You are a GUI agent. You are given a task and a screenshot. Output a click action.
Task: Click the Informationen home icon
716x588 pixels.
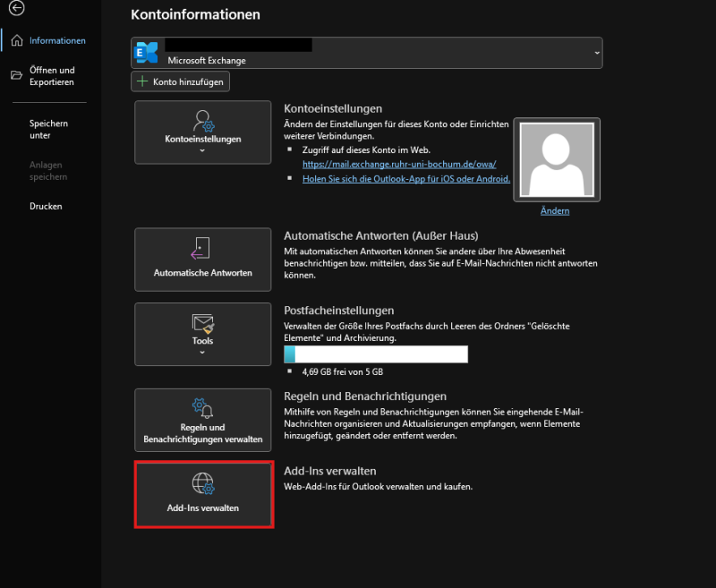[16, 40]
